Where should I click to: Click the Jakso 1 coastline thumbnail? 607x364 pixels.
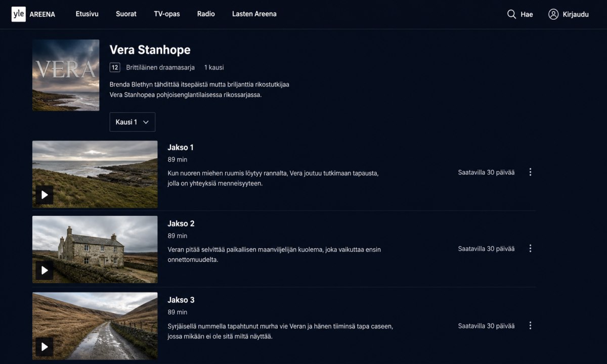[95, 174]
